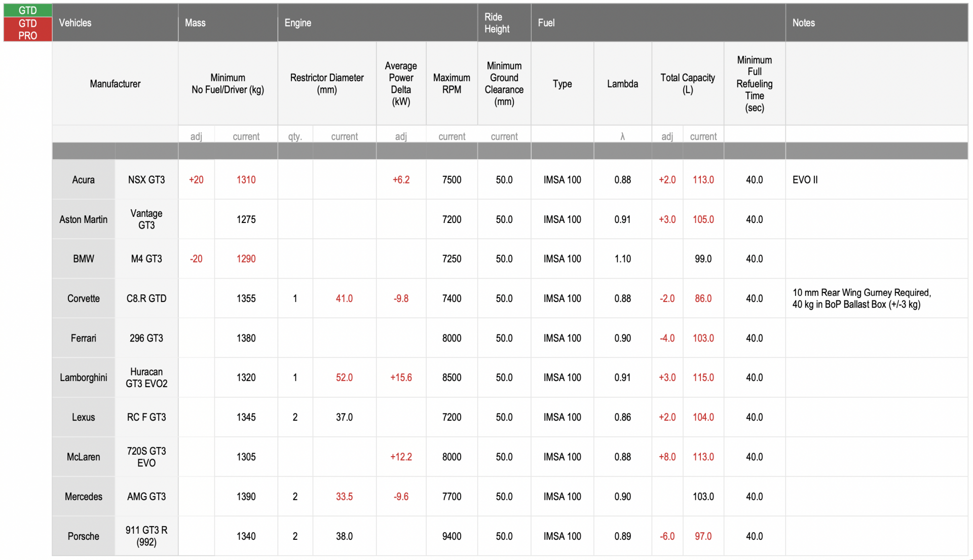This screenshot has width=973, height=560.
Task: Click Lamborghini power delta +15.6
Action: (x=401, y=378)
